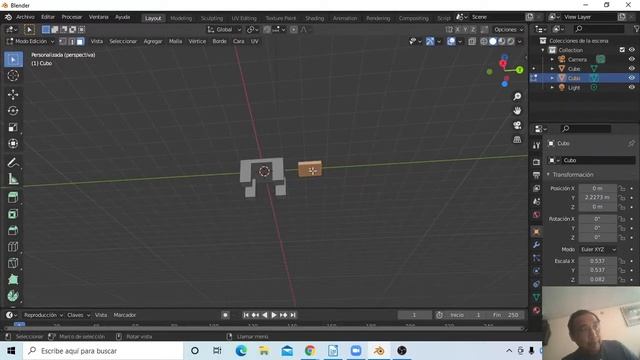Open the Render properties tab
The width and height of the screenshot is (640, 360).
tap(536, 162)
